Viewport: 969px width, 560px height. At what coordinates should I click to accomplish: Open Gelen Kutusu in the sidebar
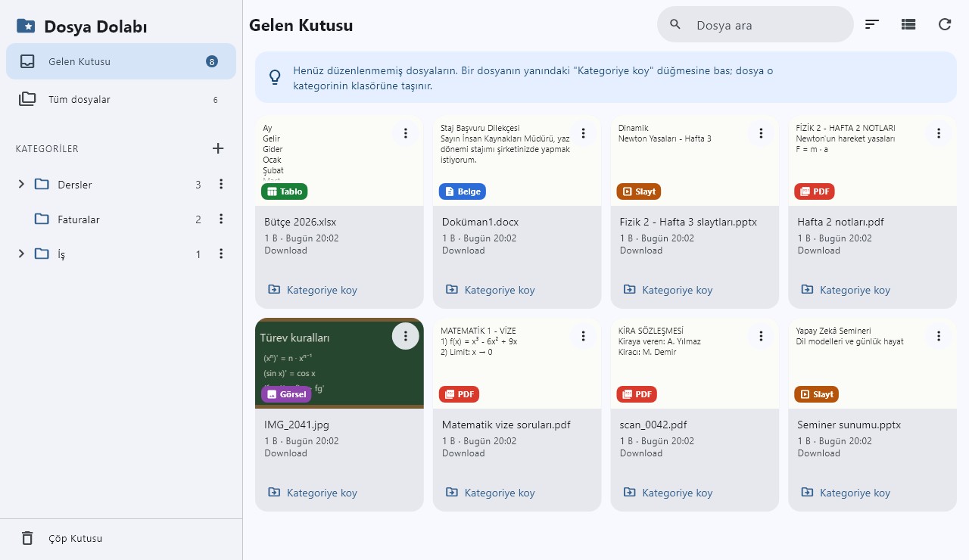tap(121, 61)
